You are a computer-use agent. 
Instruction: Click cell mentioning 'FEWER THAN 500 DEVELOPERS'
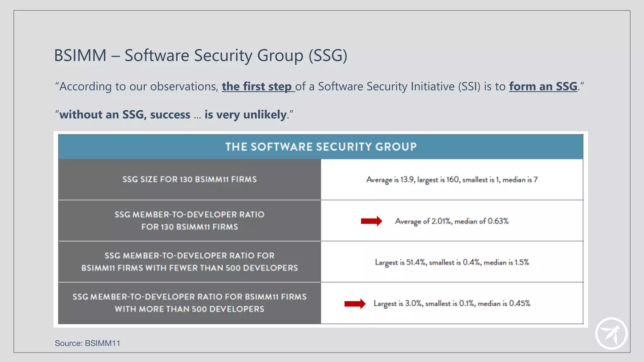[190, 262]
